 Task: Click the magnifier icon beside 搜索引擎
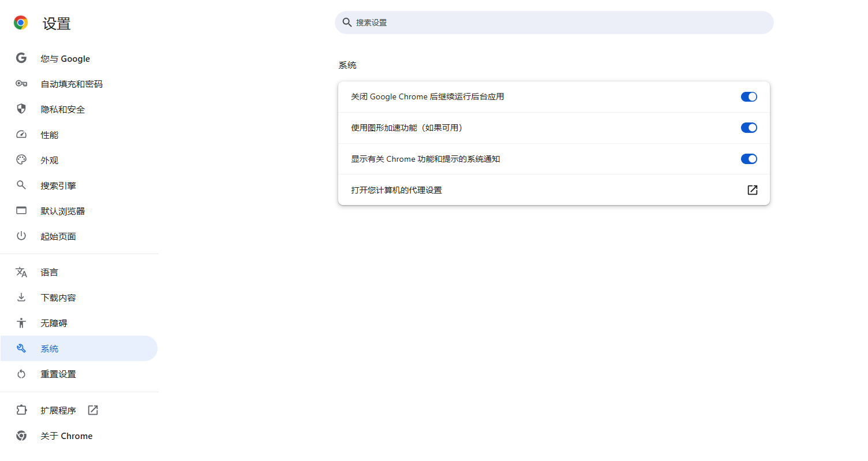coord(21,185)
